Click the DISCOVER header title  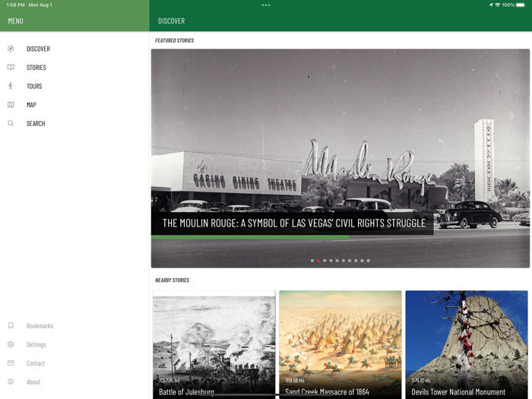coord(171,21)
